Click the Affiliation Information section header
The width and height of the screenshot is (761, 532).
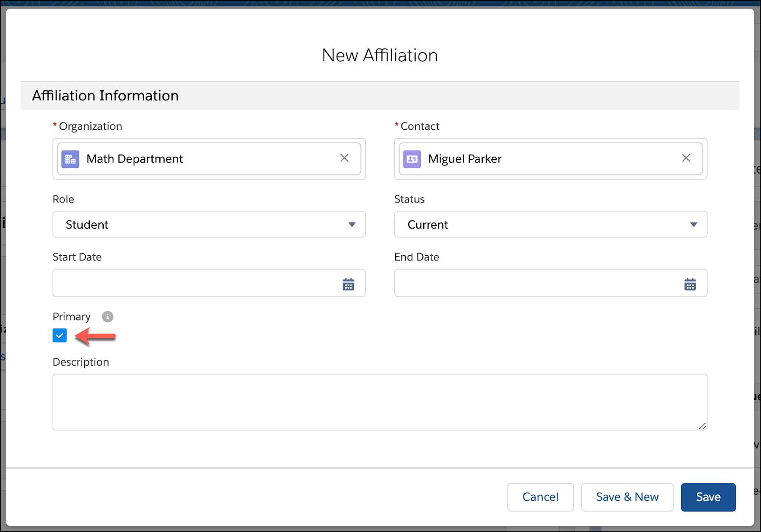click(x=106, y=96)
